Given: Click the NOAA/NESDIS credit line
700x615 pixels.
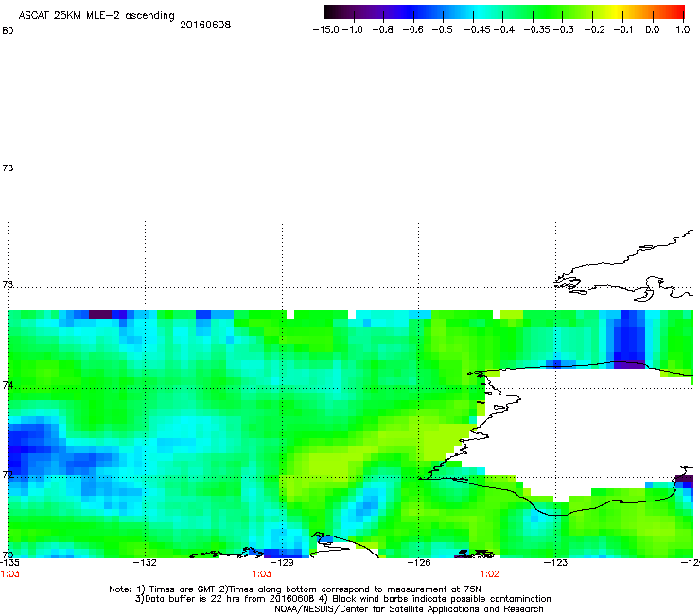Looking at the screenshot, I should [409, 609].
